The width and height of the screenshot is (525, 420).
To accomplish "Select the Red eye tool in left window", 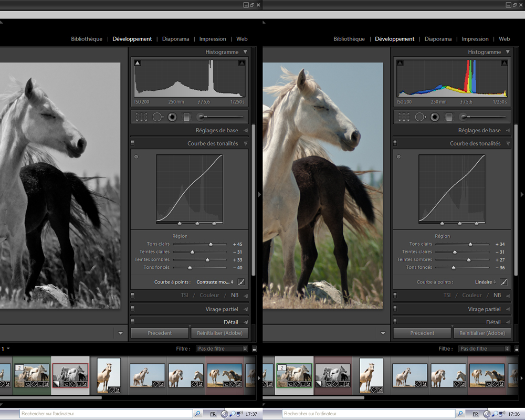I will click(x=172, y=117).
